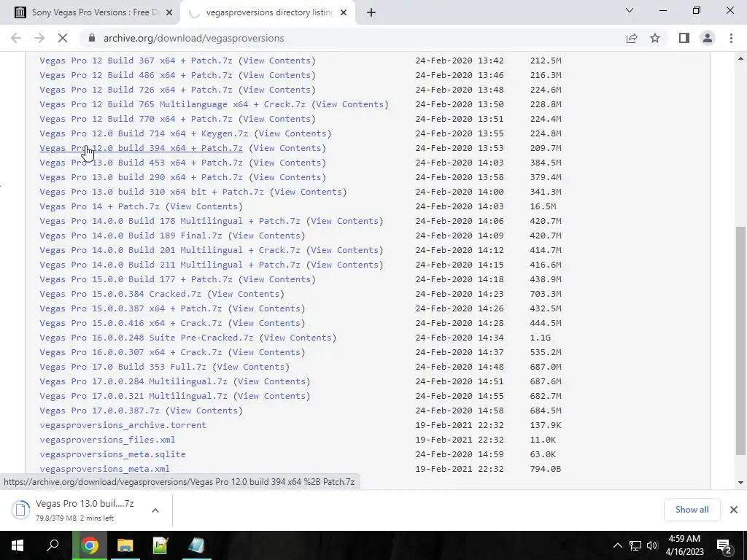The height and width of the screenshot is (560, 747).
Task: Download Vegas Pro 15.0.0.384 Cracked.7z
Action: click(x=120, y=294)
